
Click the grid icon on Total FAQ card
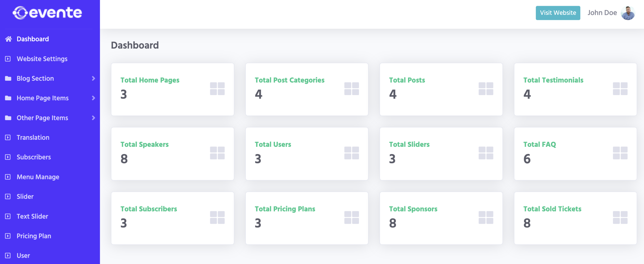coord(620,153)
